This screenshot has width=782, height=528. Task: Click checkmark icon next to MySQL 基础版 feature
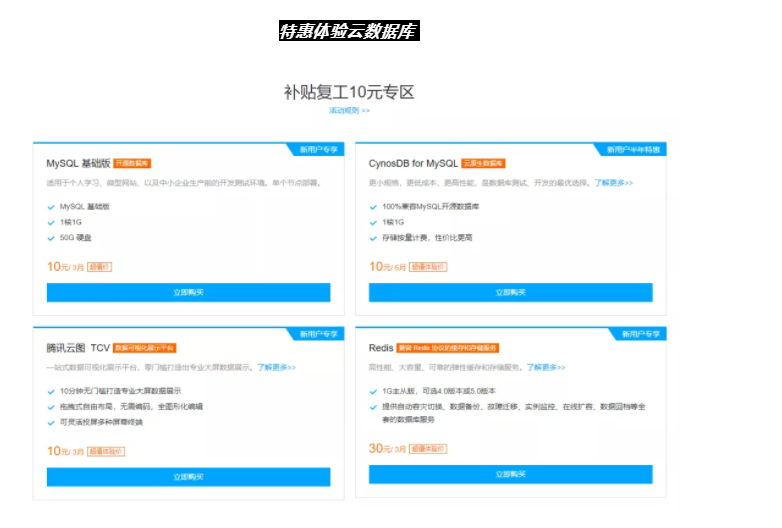tap(51, 207)
